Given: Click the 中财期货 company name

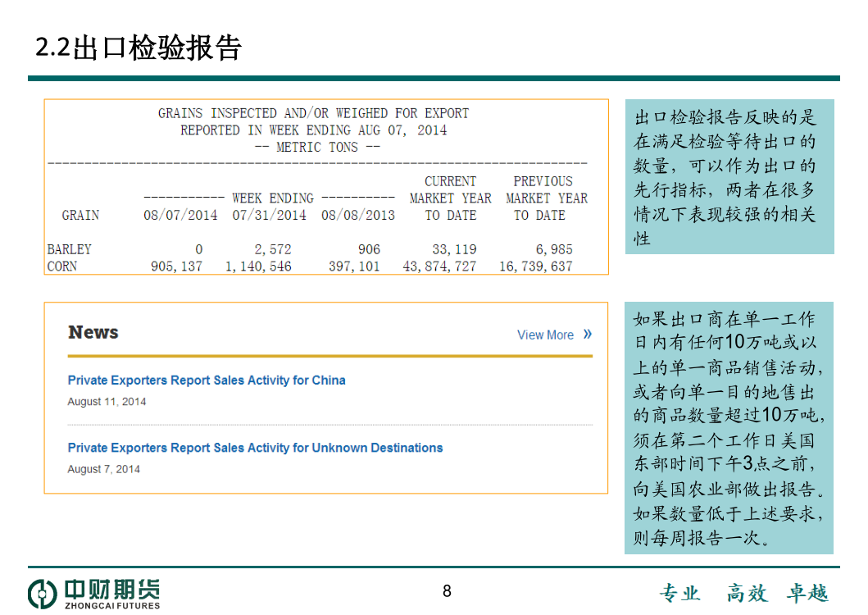Looking at the screenshot, I should (112, 590).
